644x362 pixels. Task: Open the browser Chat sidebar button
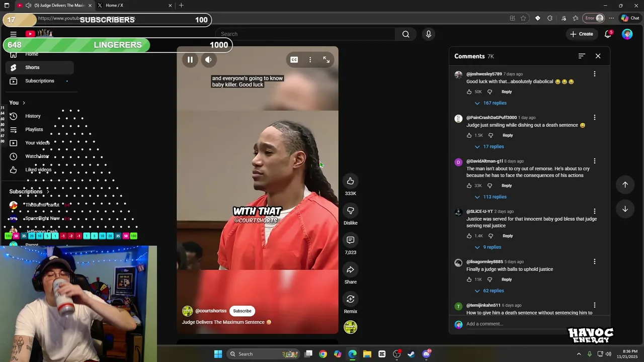tap(630, 18)
